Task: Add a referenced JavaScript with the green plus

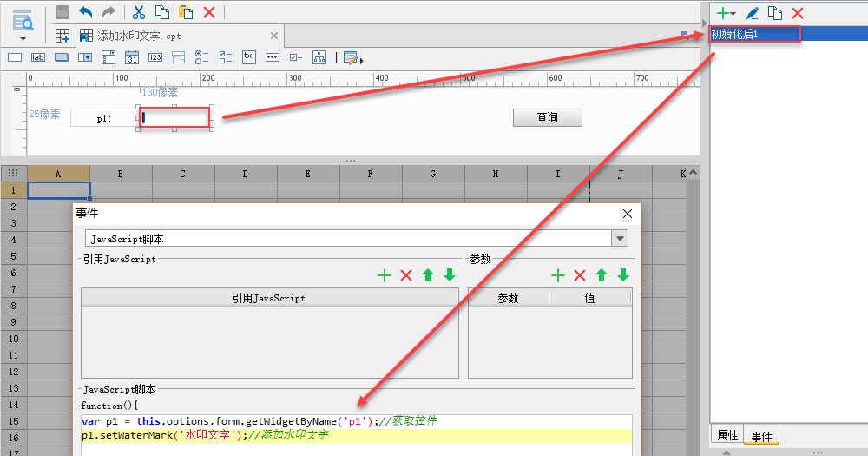Action: (x=385, y=275)
